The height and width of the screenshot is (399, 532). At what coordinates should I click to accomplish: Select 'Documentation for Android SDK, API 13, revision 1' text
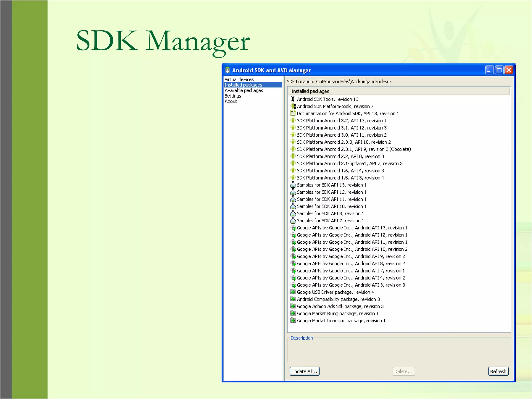coord(348,114)
